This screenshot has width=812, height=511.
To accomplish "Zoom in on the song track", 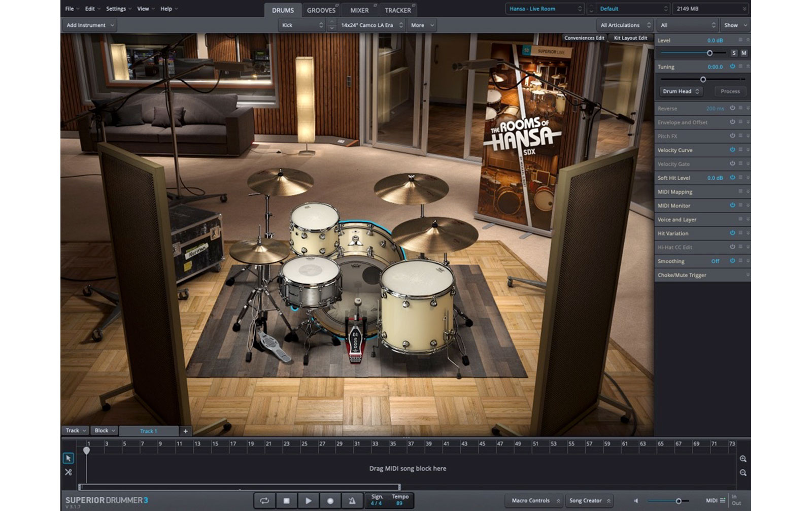I will tap(743, 459).
